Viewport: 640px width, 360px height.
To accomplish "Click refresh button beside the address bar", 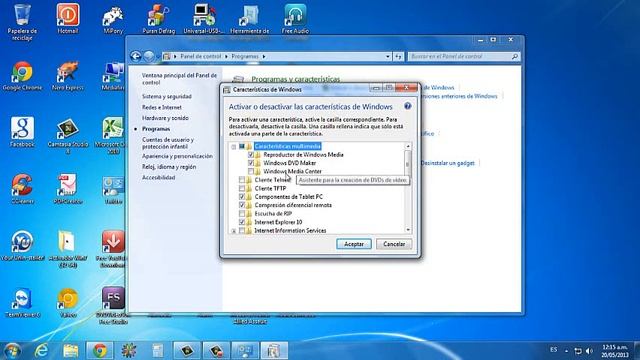I will (x=398, y=56).
